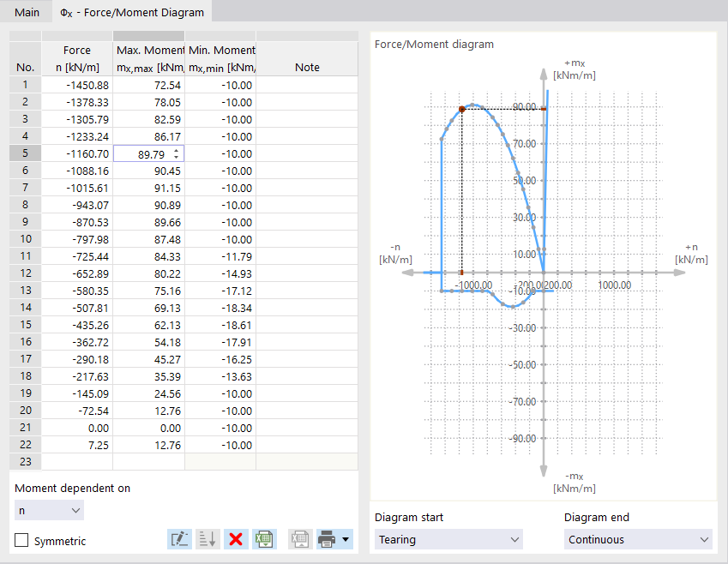Click the Note column header
728x564 pixels.
307,58
